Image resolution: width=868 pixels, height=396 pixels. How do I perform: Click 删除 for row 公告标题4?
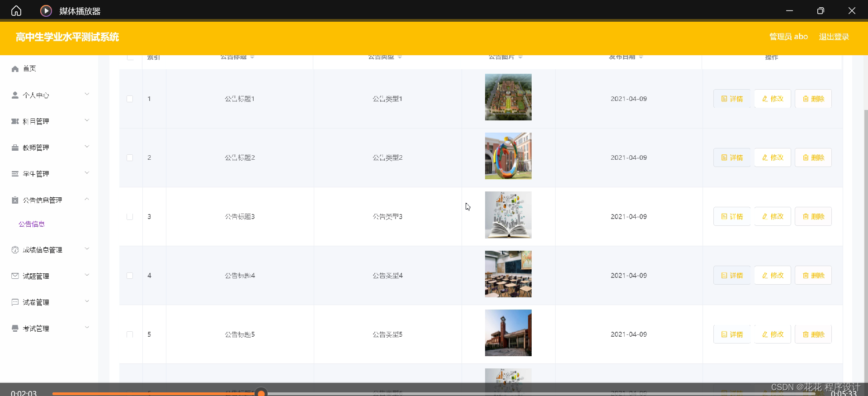tap(813, 275)
